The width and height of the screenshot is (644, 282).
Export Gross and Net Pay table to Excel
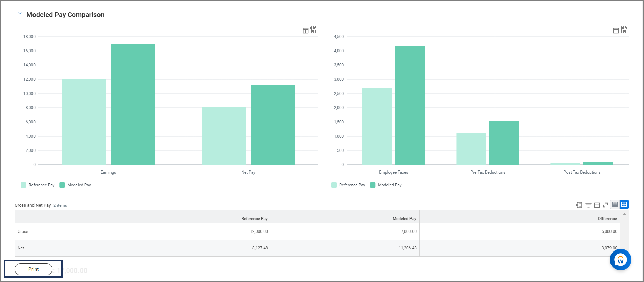pos(579,205)
